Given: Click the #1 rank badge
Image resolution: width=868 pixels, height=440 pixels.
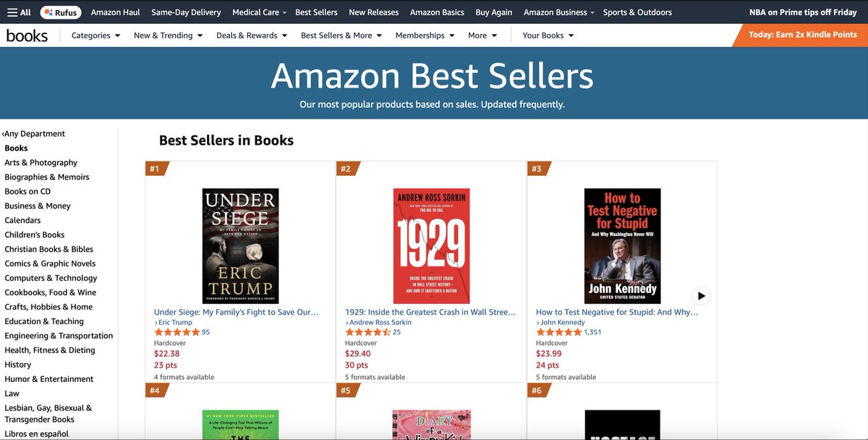Looking at the screenshot, I should coord(156,169).
